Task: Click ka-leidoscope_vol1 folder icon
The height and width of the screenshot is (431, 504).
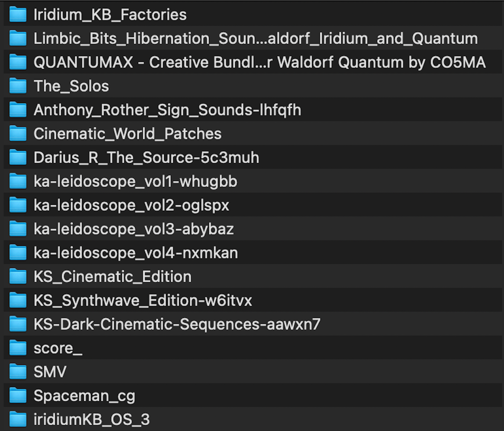Action: (18, 181)
